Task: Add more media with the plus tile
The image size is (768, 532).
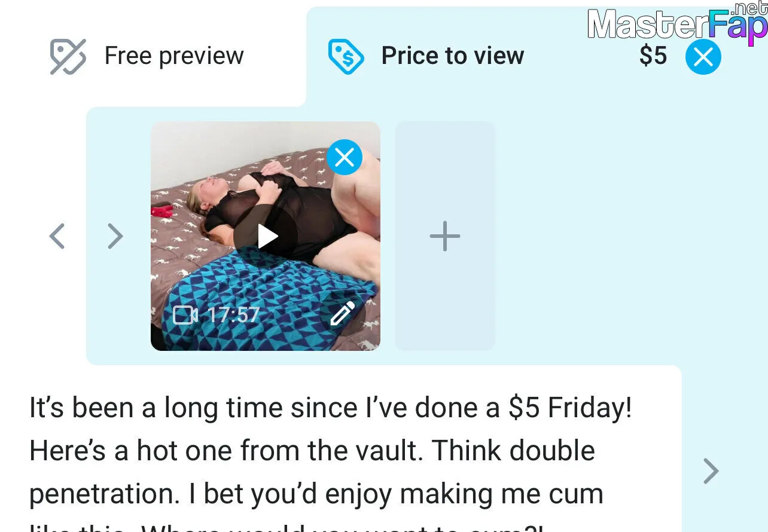Action: 445,236
